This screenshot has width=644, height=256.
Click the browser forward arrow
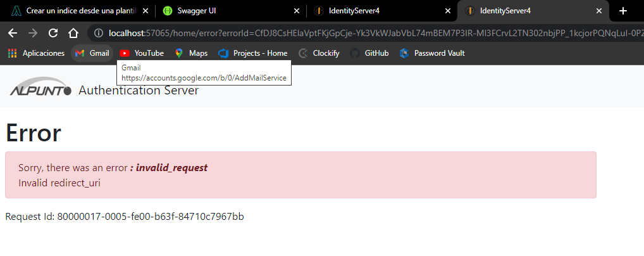(33, 33)
